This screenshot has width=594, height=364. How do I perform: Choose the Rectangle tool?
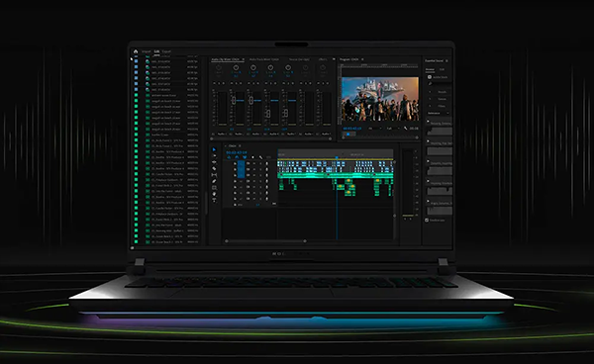(x=214, y=188)
